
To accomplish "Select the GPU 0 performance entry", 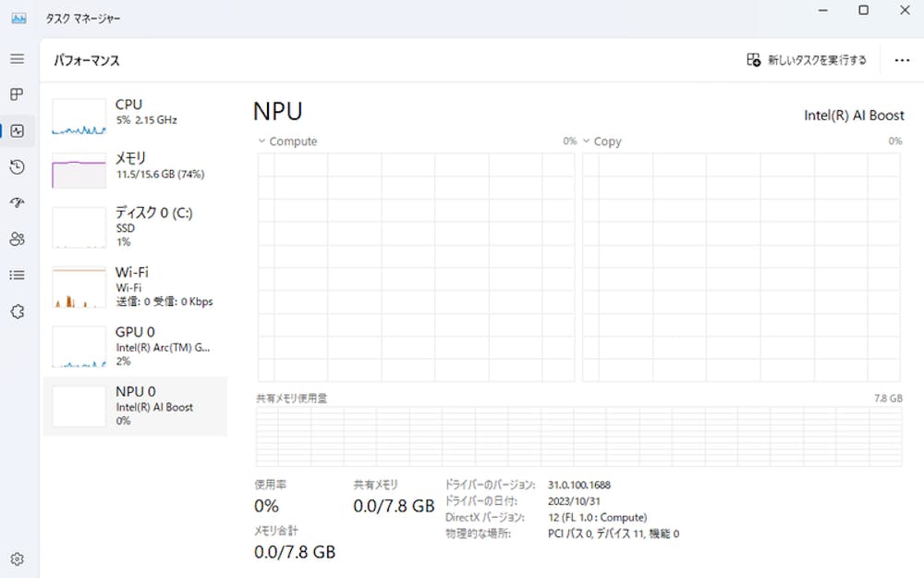I will [x=135, y=346].
